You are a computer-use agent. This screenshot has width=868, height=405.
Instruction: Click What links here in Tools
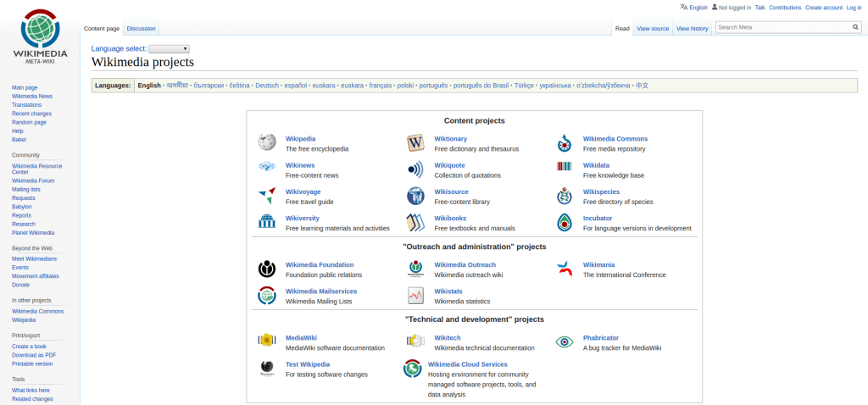click(31, 390)
